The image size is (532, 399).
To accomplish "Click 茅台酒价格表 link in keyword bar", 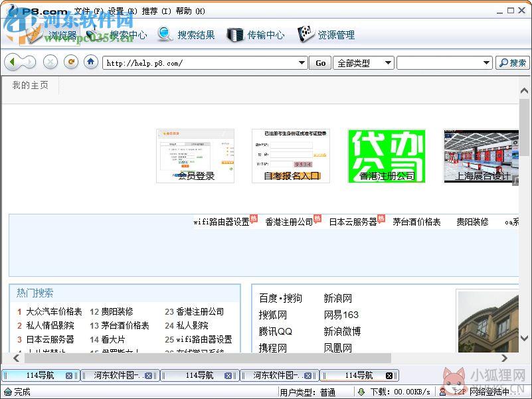I will point(416,222).
